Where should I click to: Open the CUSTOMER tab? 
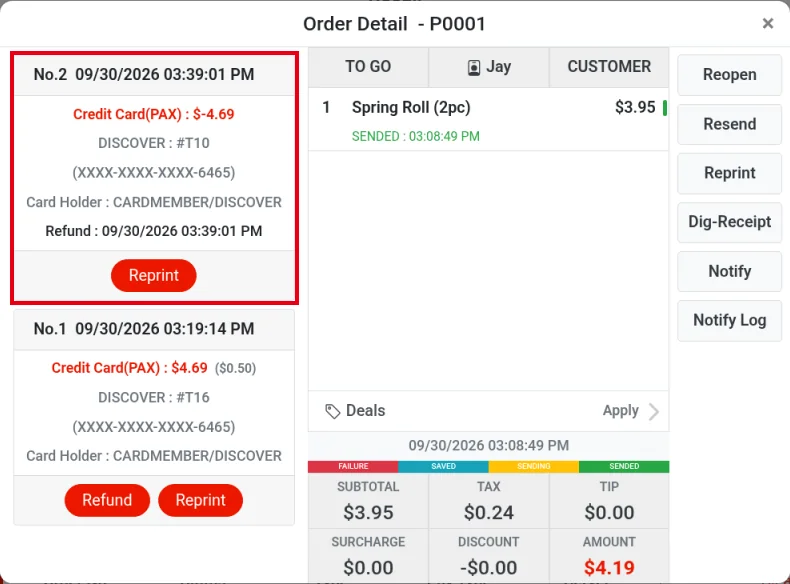pos(609,67)
